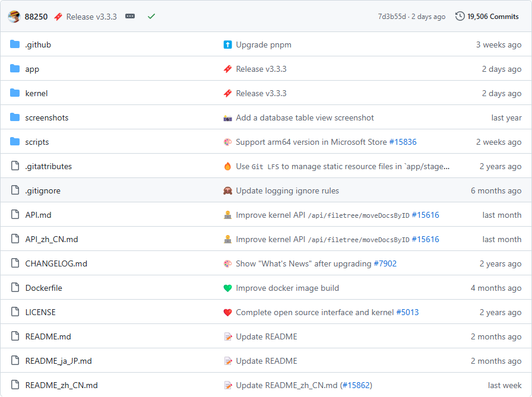Image resolution: width=532 pixels, height=397 pixels.
Task: Click the file icon beside API.md
Action: point(15,215)
